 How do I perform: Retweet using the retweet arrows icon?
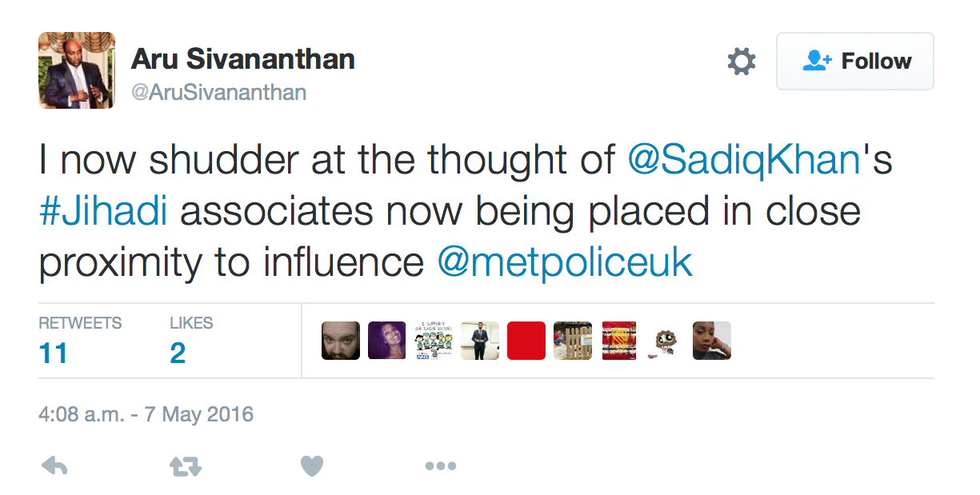pyautogui.click(x=185, y=465)
